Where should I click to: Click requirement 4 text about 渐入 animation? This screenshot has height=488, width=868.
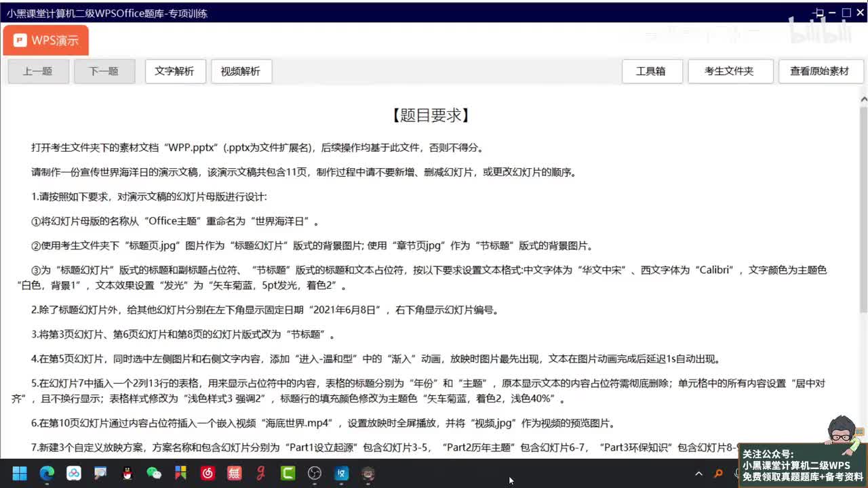376,359
